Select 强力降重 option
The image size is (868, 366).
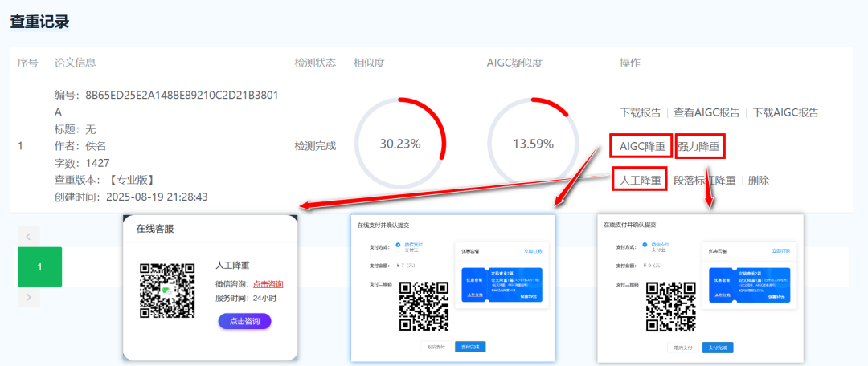click(699, 146)
